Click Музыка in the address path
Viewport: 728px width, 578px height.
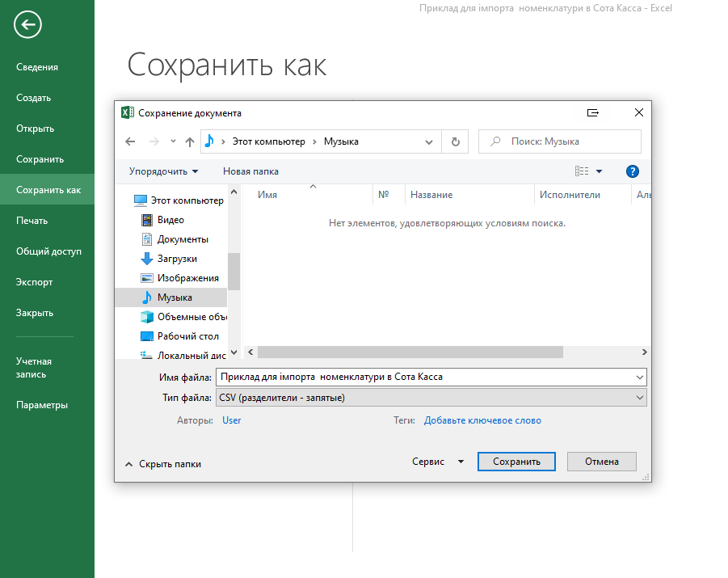[341, 141]
